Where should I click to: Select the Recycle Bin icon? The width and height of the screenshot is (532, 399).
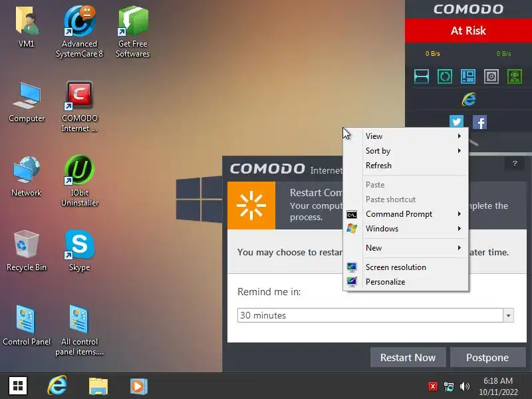pos(27,251)
